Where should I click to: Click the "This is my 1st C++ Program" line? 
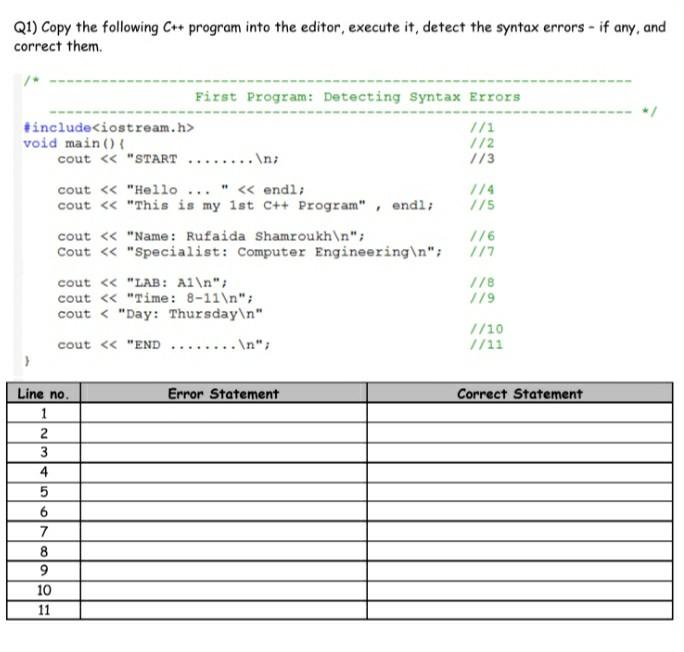point(246,205)
